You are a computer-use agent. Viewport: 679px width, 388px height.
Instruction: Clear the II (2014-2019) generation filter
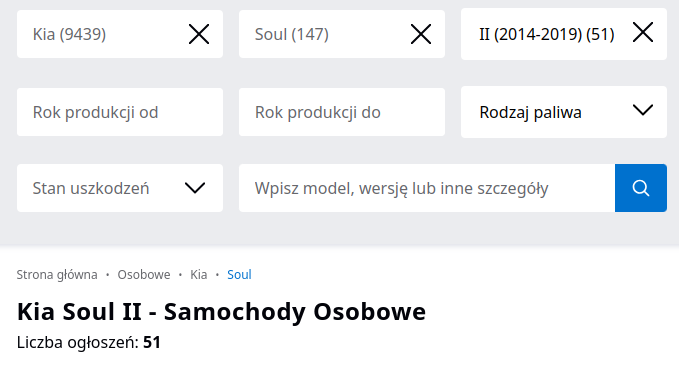click(643, 32)
